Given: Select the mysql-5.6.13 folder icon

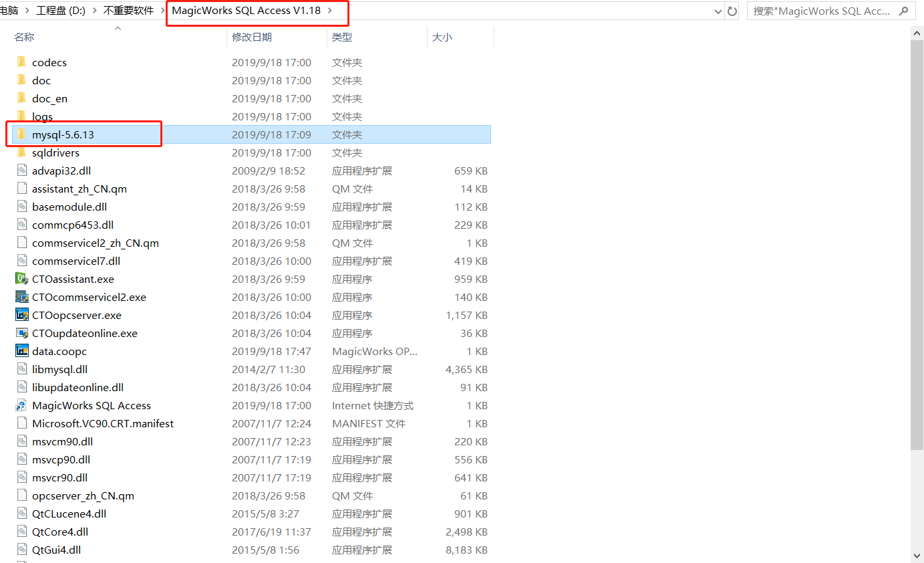Looking at the screenshot, I should (x=21, y=134).
